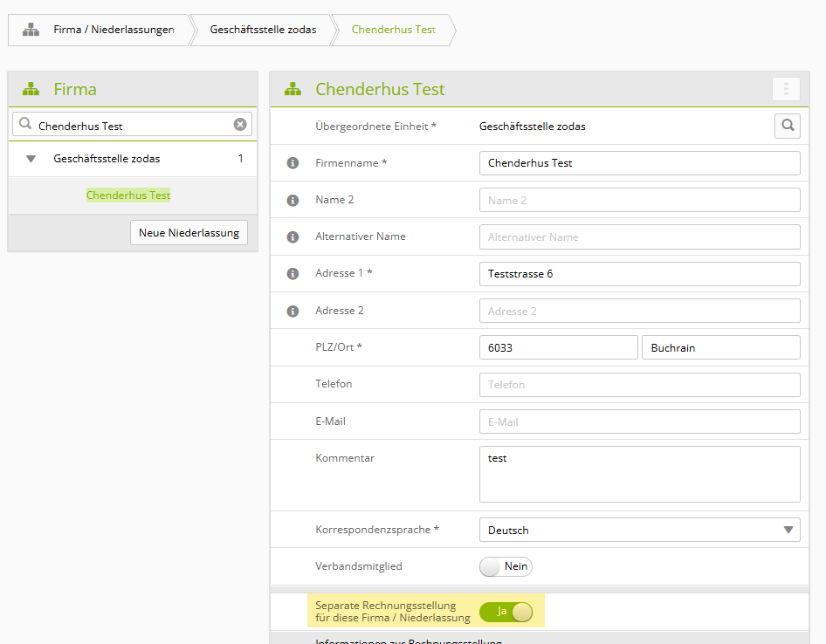826x644 pixels.
Task: Toggle the Verbandsmitglied switch showing Nein
Action: tap(506, 566)
